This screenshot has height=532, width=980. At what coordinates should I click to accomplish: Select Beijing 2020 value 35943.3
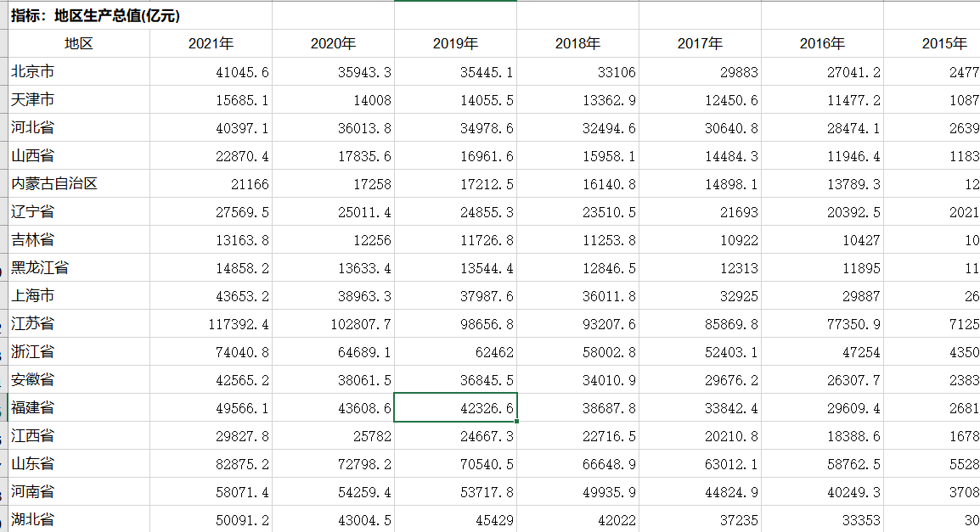point(333,72)
